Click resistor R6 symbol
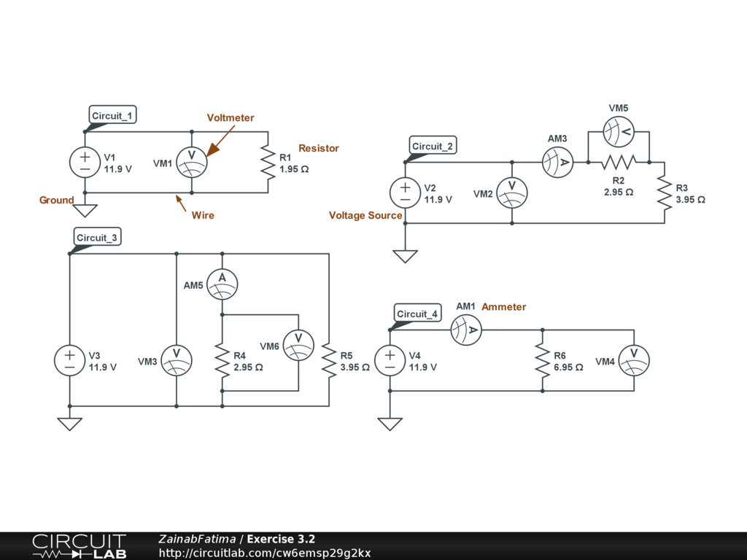This screenshot has height=560, width=747. coord(542,360)
